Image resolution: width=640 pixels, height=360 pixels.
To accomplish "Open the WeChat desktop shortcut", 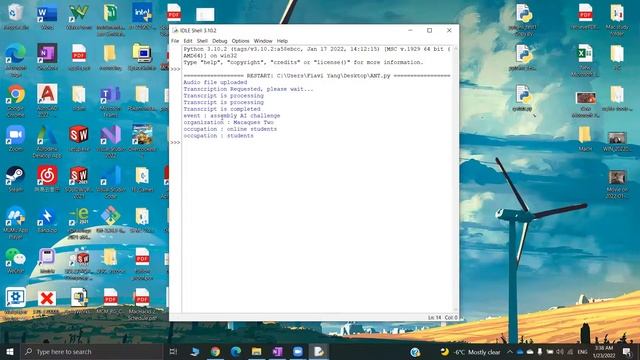I will [16, 261].
